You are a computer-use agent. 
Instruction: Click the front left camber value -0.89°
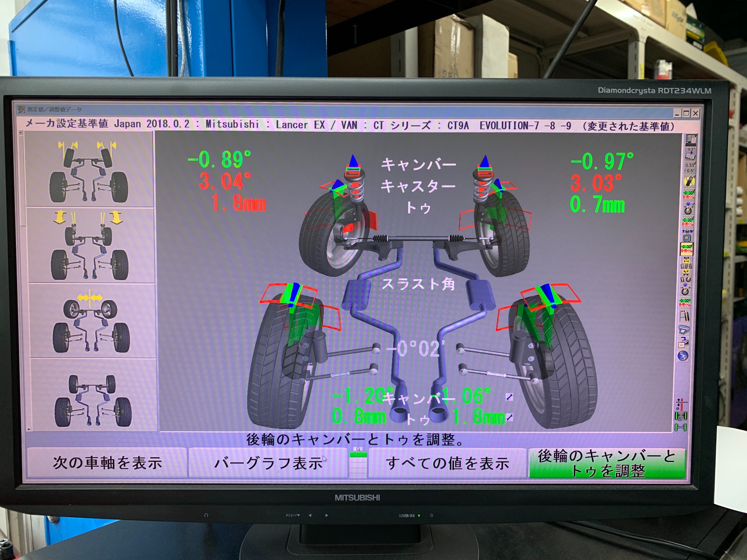[x=219, y=159]
